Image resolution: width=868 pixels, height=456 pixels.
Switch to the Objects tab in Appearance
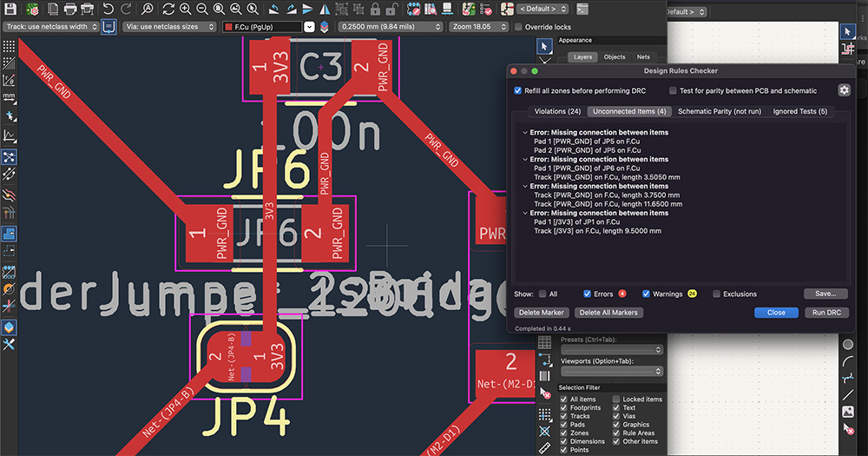pos(615,57)
